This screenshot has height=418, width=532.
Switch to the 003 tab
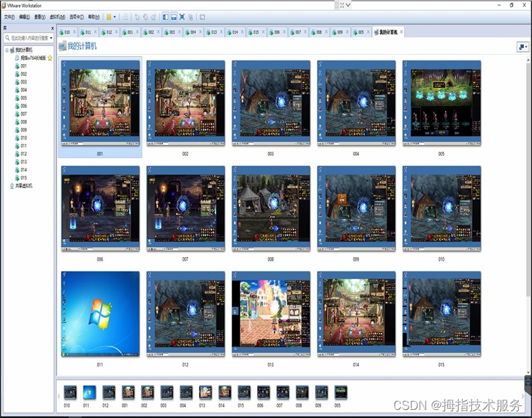tap(172, 32)
